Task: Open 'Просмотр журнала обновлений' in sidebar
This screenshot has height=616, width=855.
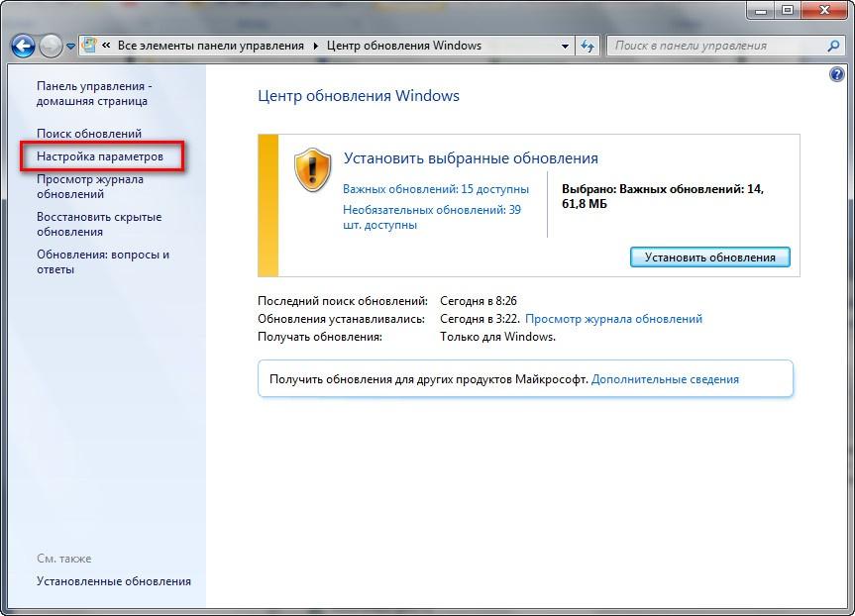Action: coord(90,186)
